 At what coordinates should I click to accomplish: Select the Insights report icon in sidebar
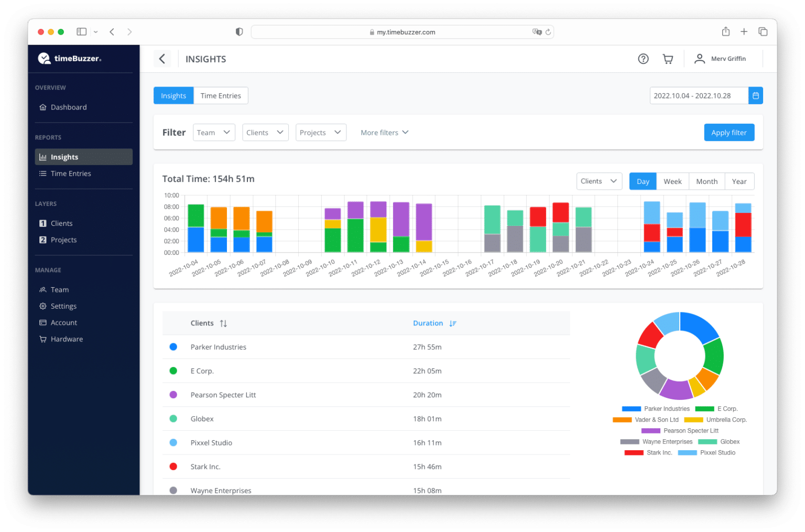point(43,157)
